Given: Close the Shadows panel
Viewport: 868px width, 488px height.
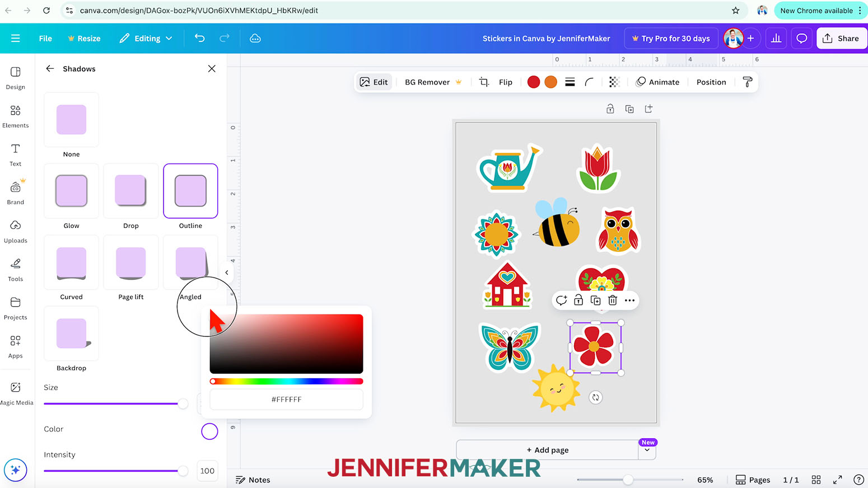Looking at the screenshot, I should [212, 68].
